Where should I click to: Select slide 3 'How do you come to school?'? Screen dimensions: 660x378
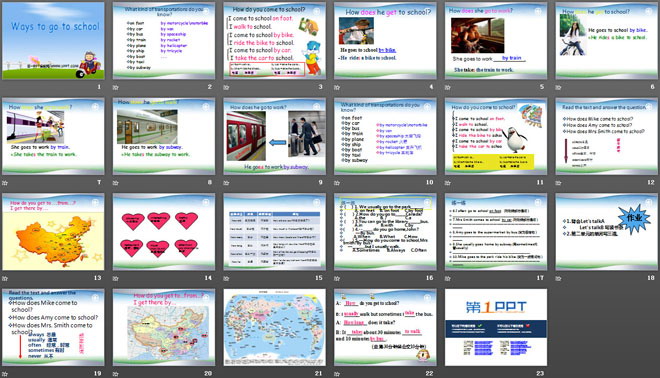(274, 40)
